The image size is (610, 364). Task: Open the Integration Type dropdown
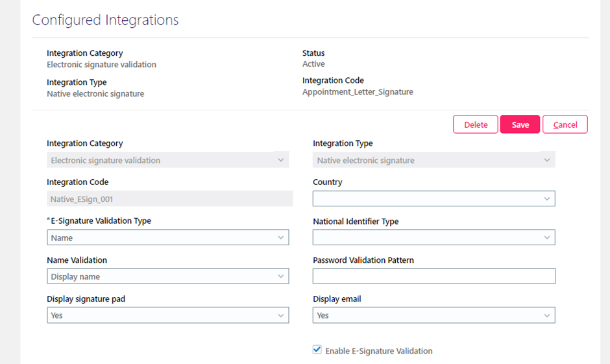click(x=433, y=160)
